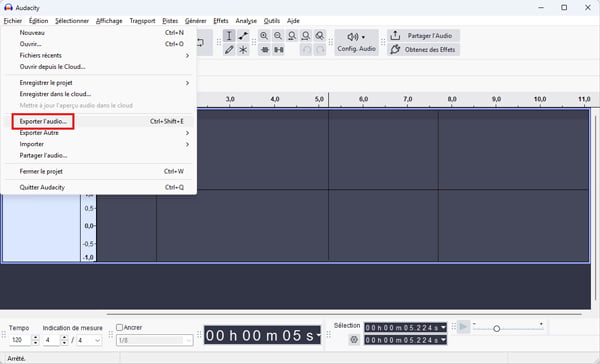Increase tempo with up stepper arrow

click(x=36, y=337)
